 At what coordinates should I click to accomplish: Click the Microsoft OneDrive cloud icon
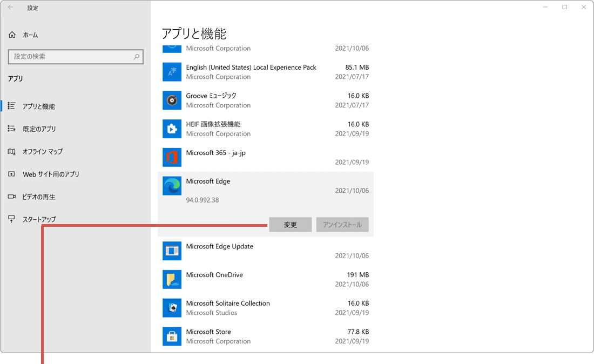click(x=172, y=279)
